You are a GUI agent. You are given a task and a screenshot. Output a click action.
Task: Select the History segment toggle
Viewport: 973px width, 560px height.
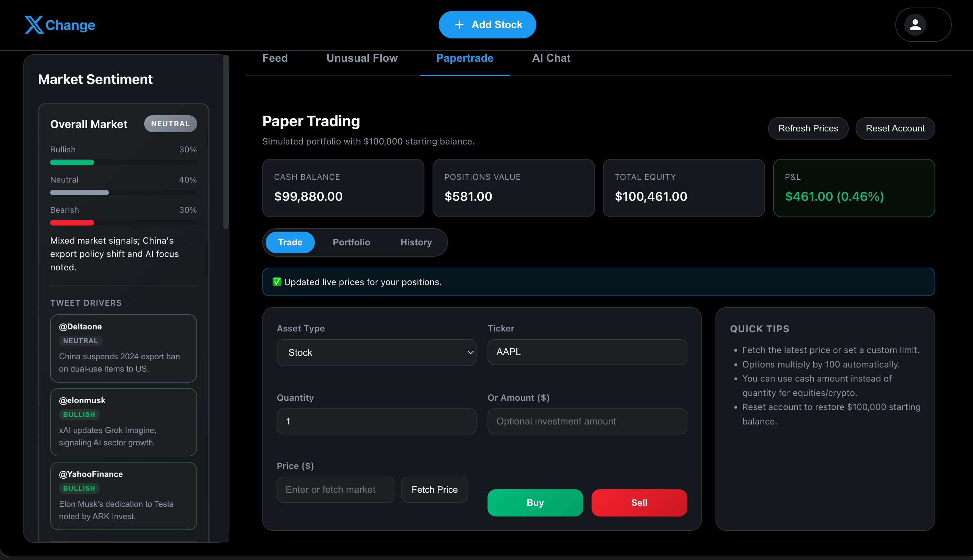(x=415, y=242)
